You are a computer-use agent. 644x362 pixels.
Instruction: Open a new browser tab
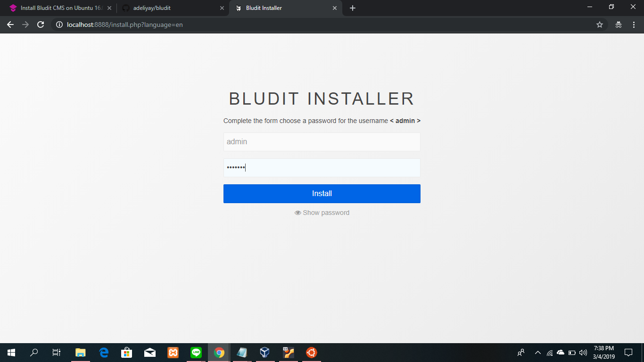point(353,8)
